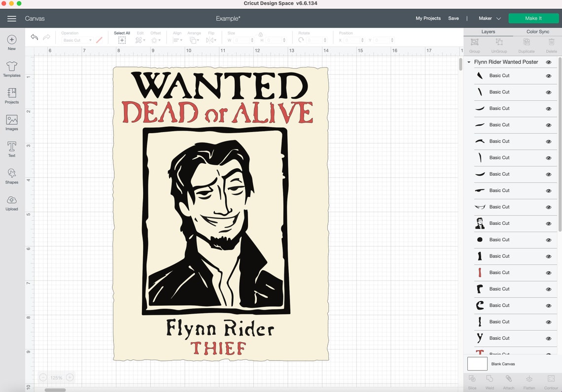The height and width of the screenshot is (392, 562).
Task: Collapse the Flynn Rider Wanted Poster group
Action: coord(468,62)
